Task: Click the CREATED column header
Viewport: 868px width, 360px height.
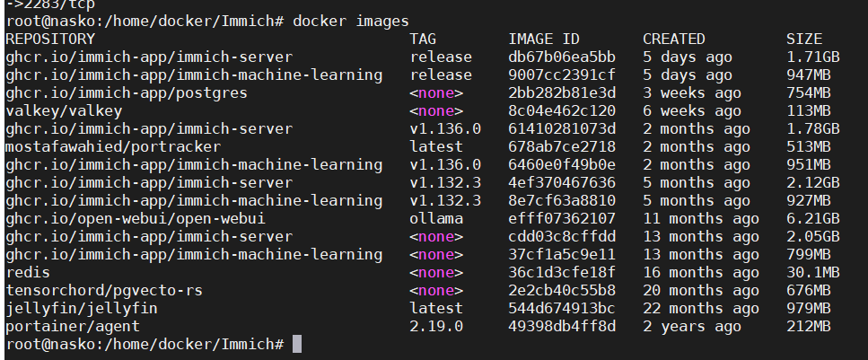Action: tap(674, 39)
